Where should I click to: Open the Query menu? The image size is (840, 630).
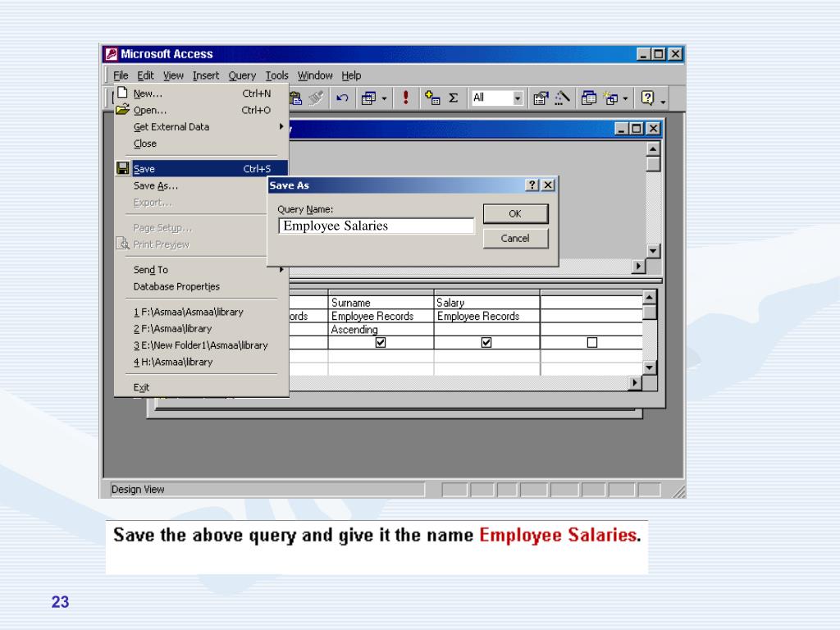pos(242,75)
